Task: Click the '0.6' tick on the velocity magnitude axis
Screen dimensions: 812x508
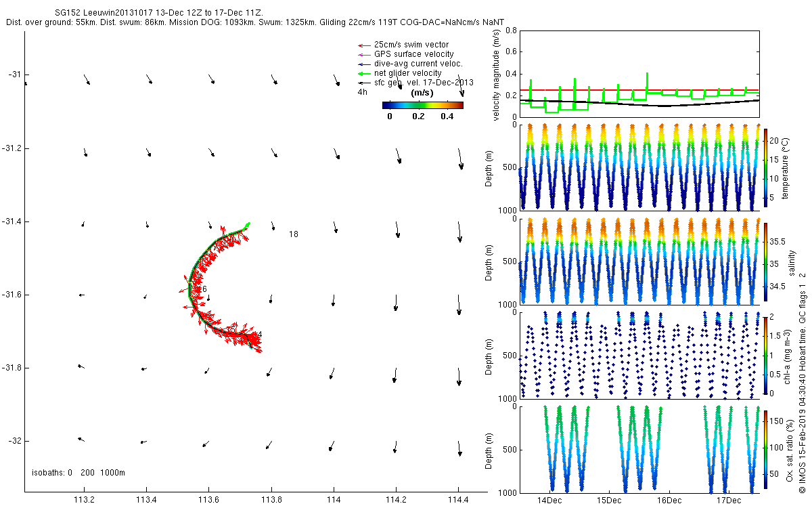Action: tap(511, 52)
